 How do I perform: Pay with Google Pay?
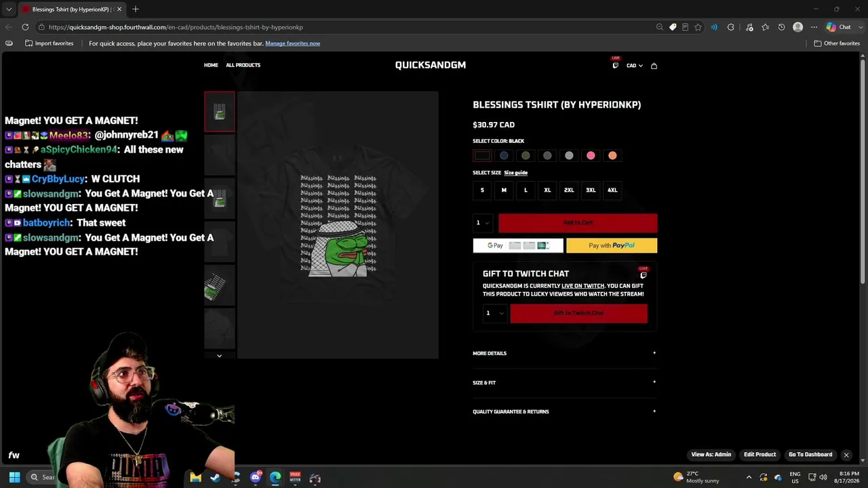518,245
